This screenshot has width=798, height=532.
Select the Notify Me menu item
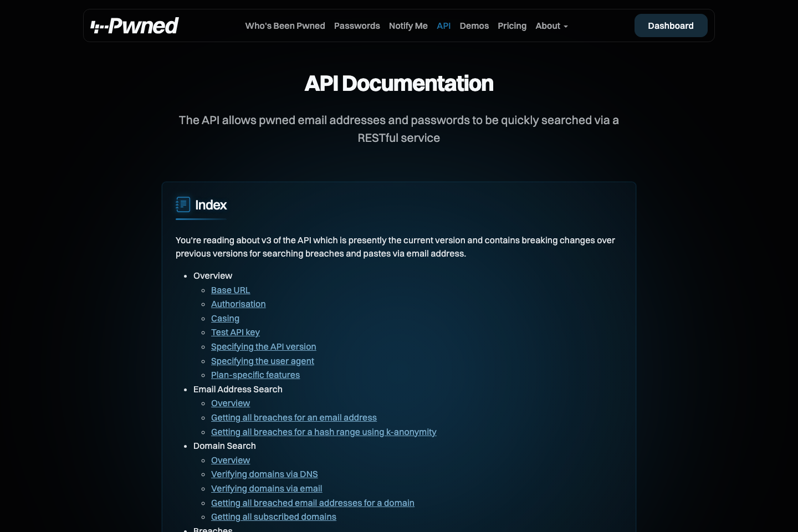(x=408, y=25)
